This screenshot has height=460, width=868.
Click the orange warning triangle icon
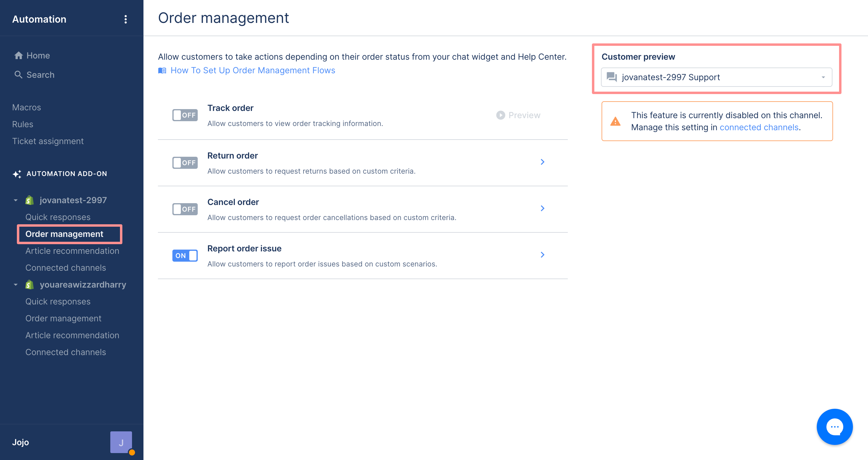(615, 121)
